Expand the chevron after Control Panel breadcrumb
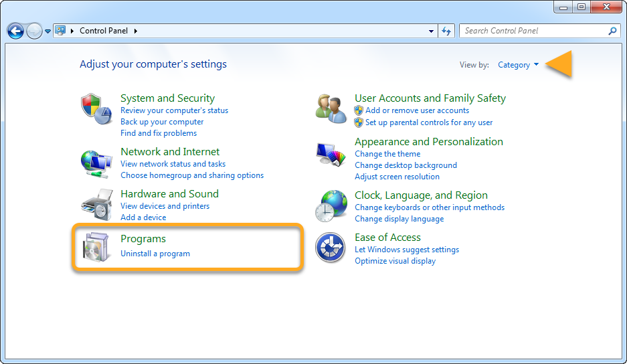 point(136,31)
